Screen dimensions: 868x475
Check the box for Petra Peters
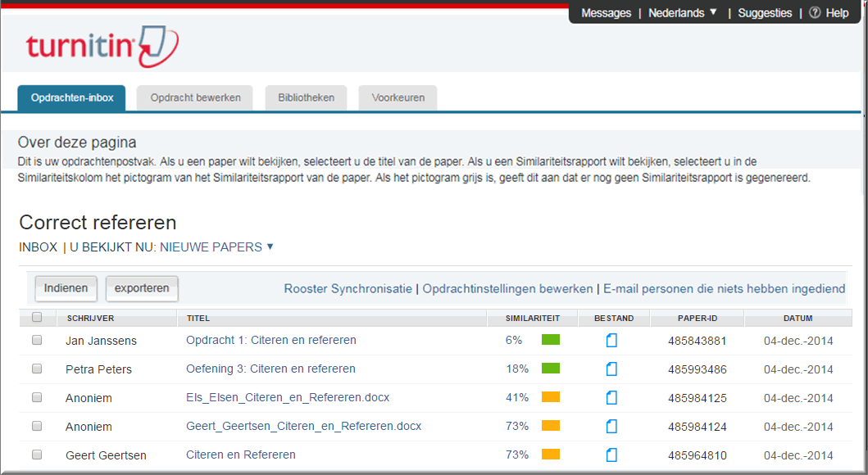coord(37,369)
